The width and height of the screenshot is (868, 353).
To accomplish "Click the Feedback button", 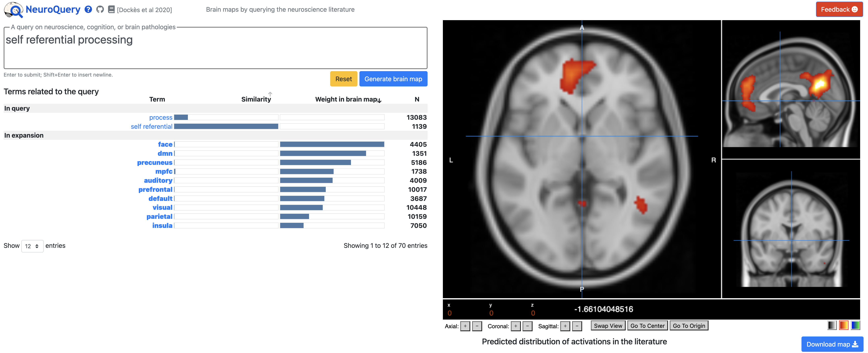I will tap(839, 9).
